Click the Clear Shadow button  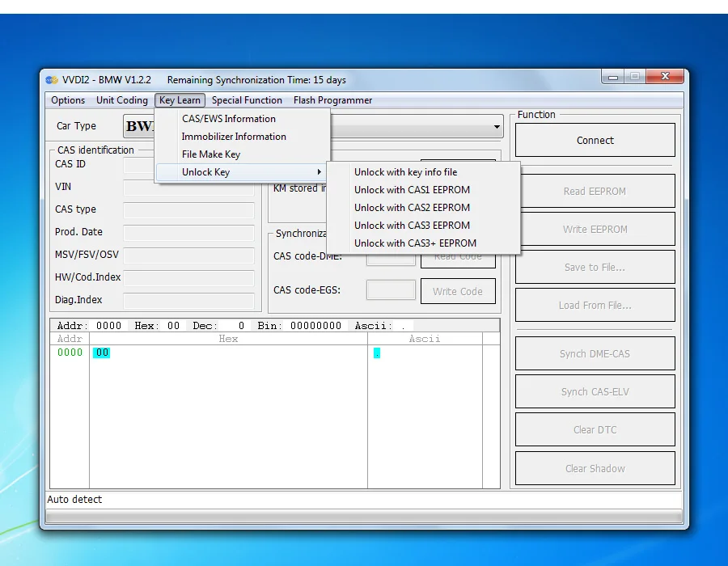(595, 469)
